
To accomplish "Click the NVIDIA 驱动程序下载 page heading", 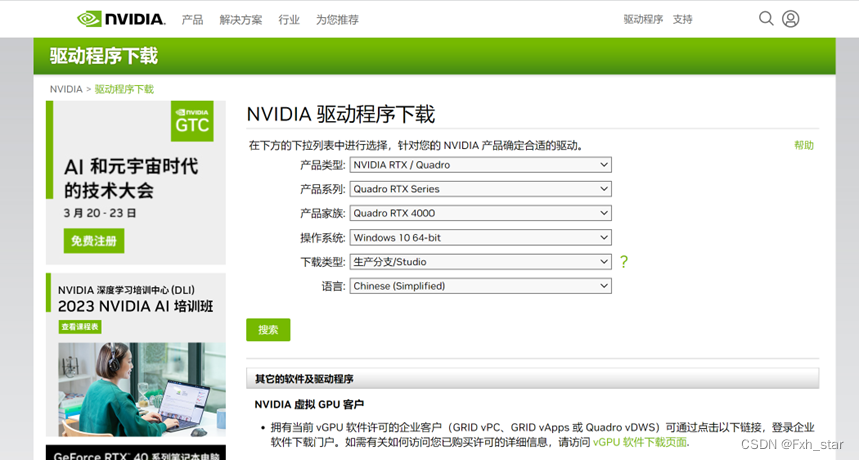I will [340, 114].
